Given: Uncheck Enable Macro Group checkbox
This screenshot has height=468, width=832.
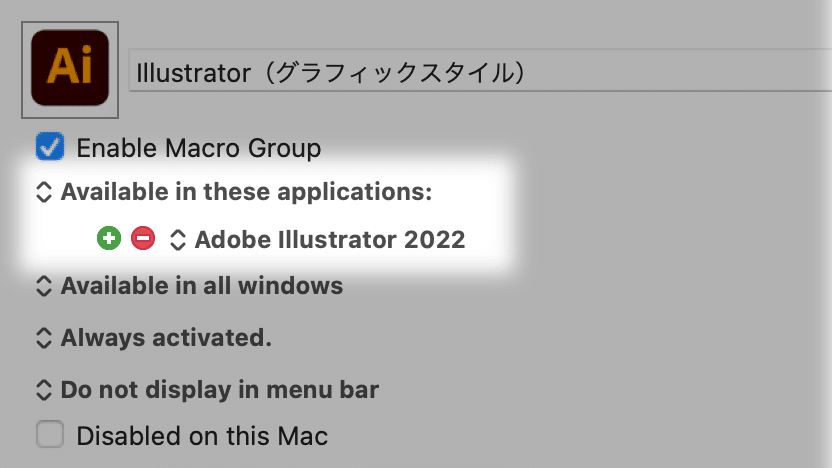Looking at the screenshot, I should point(50,147).
